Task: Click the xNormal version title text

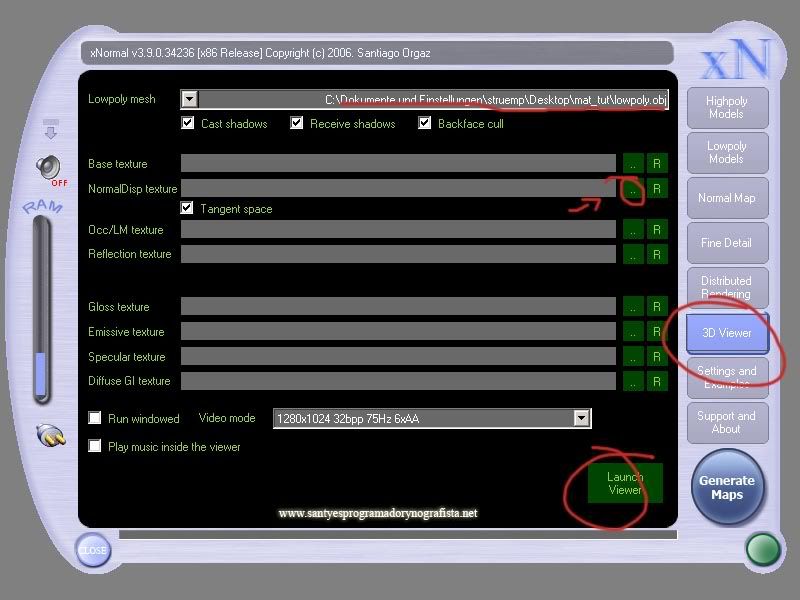Action: click(x=260, y=53)
